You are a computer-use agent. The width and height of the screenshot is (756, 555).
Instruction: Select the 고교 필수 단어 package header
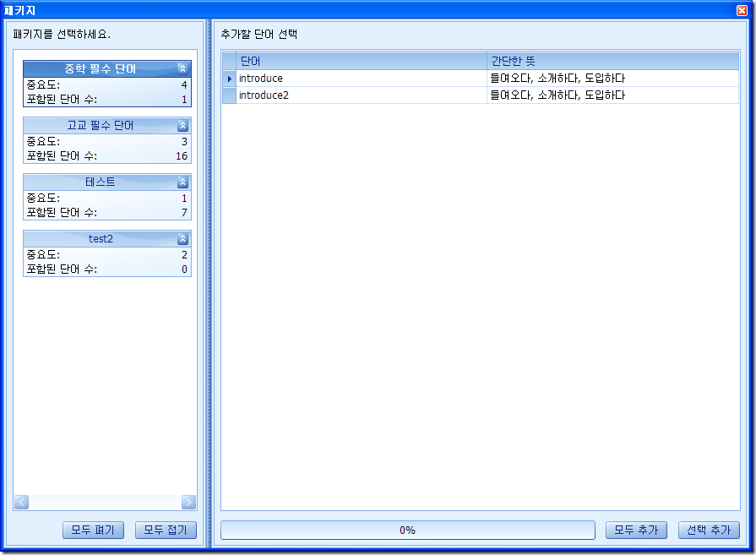tap(107, 125)
